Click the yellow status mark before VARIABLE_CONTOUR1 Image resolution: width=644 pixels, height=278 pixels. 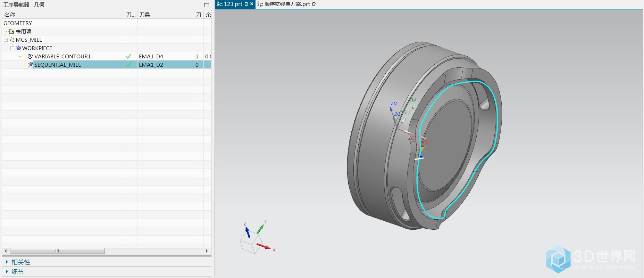[25, 56]
